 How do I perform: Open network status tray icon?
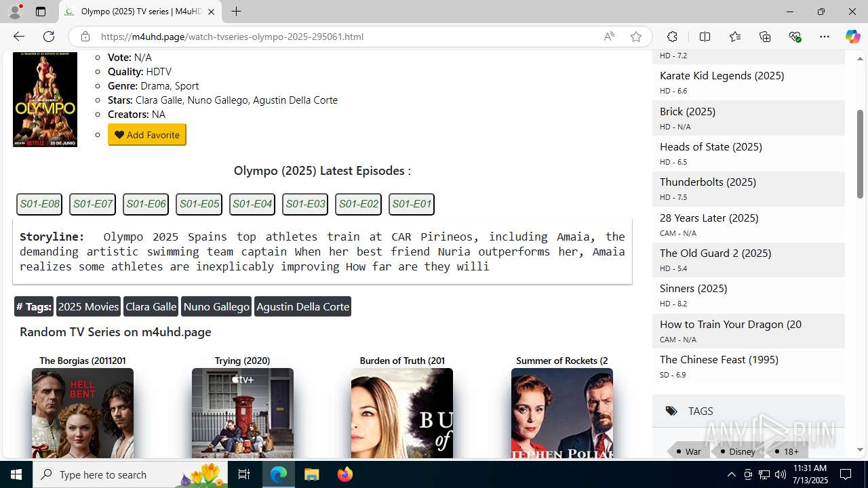coord(764,474)
